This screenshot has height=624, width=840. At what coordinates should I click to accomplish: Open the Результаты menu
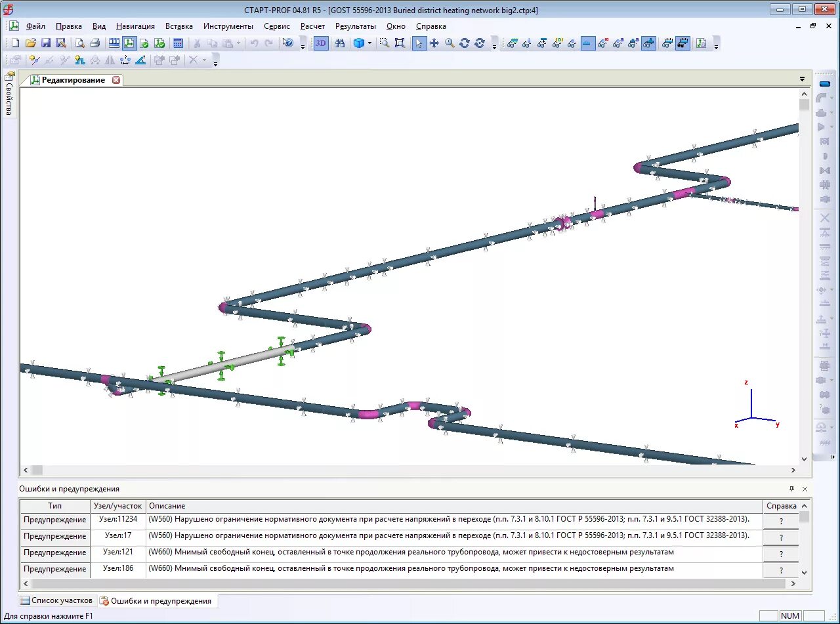coord(356,26)
